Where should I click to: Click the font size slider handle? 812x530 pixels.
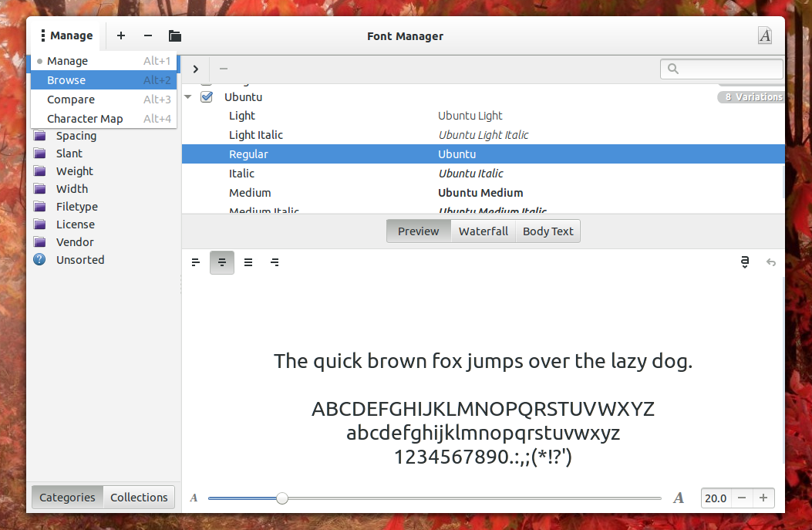[281, 498]
